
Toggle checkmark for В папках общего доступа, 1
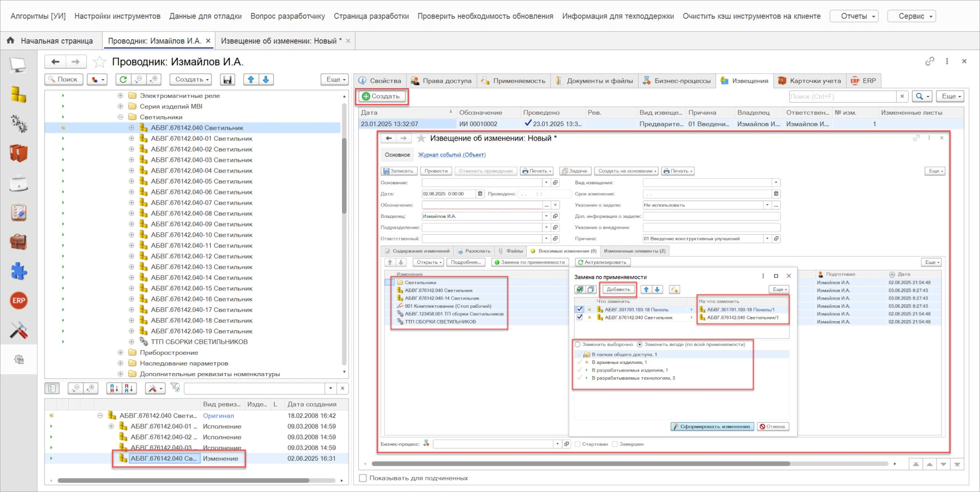tap(579, 354)
